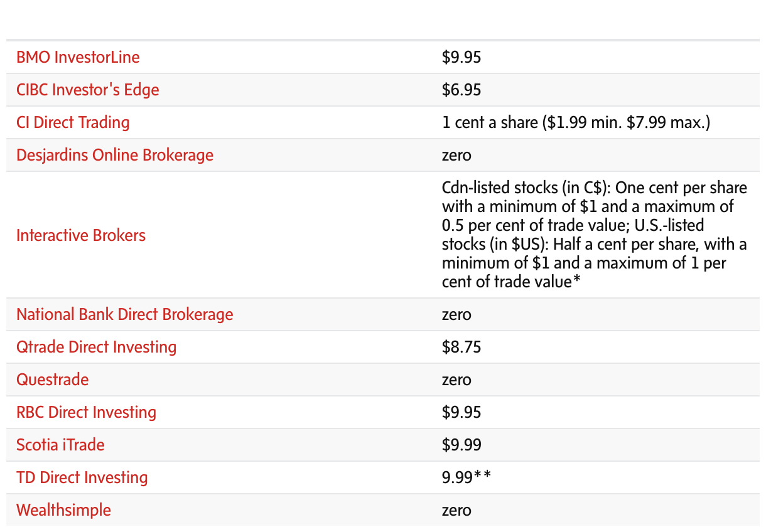Open the Scotia iTrade link
The height and width of the screenshot is (532, 766).
click(x=60, y=445)
